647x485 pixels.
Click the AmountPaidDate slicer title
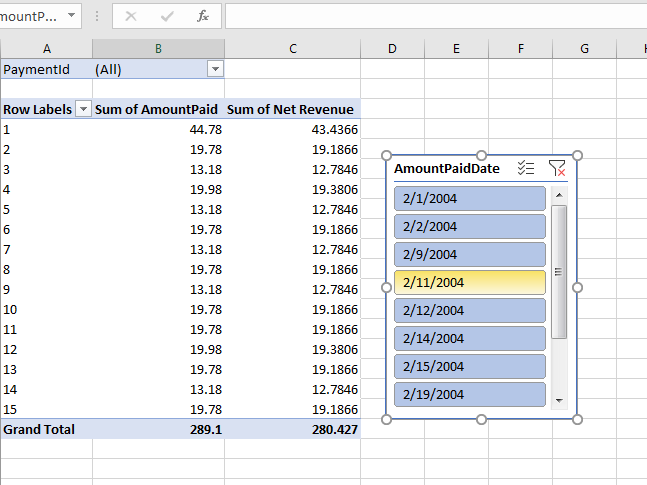point(447,168)
